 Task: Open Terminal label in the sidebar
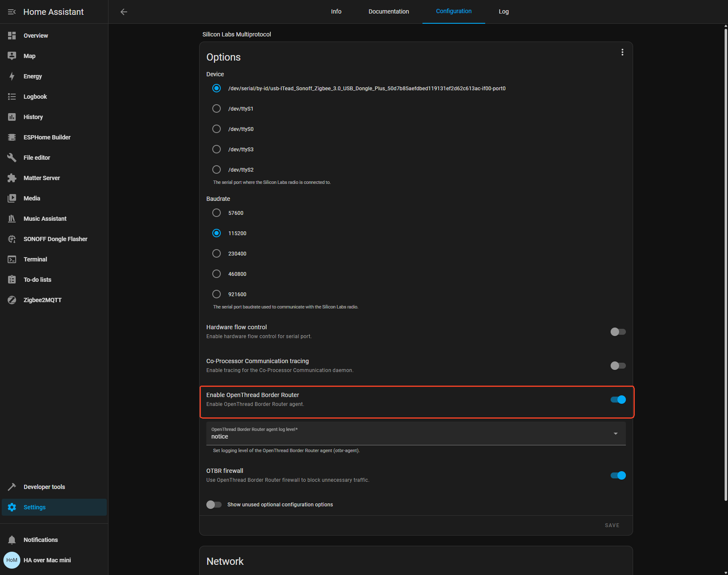click(35, 259)
